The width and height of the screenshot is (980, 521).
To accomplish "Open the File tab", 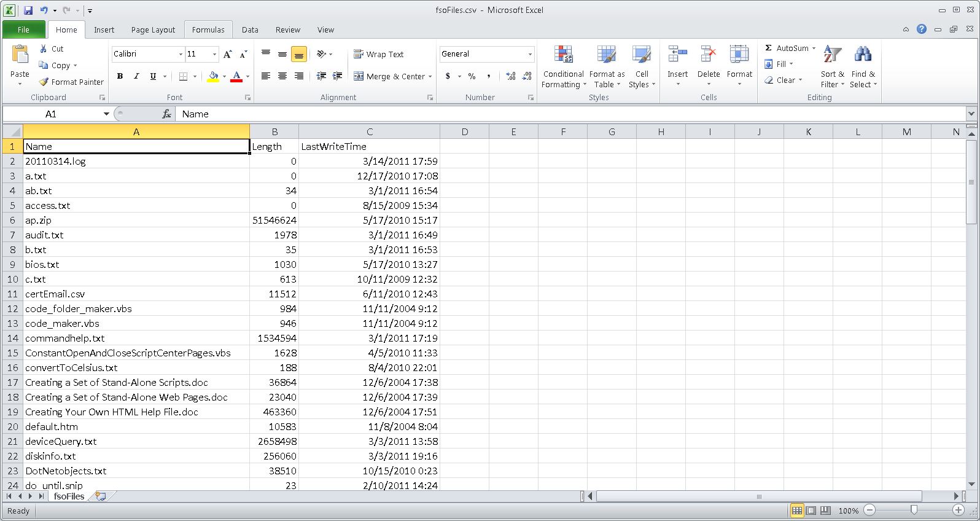I will tap(23, 29).
